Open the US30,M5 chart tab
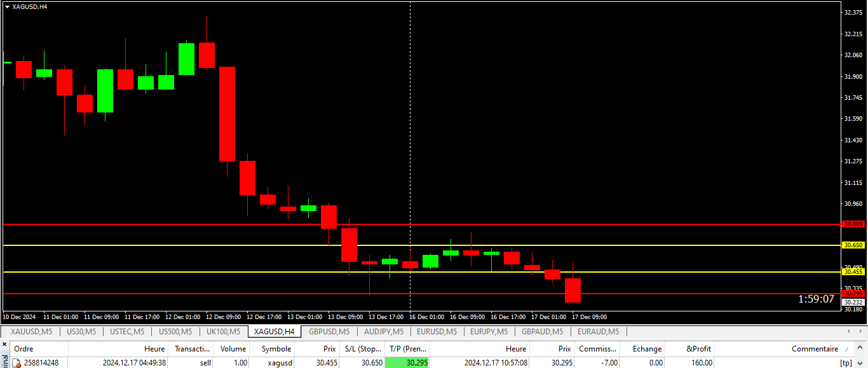This screenshot has width=868, height=368. [x=81, y=331]
